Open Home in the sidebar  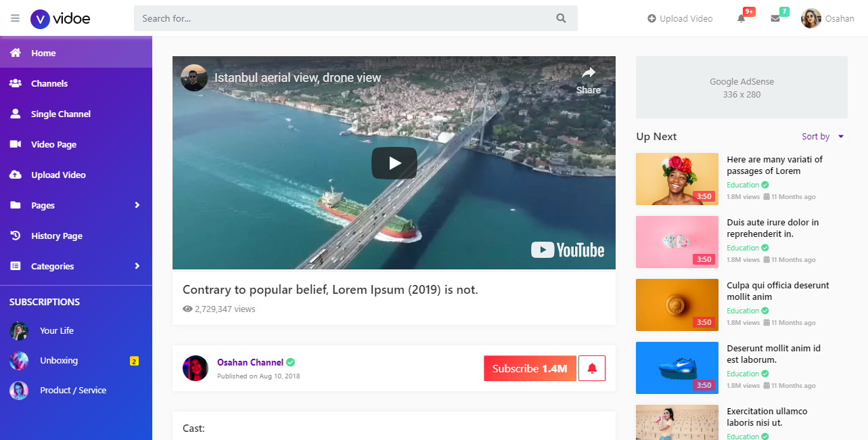(76, 53)
